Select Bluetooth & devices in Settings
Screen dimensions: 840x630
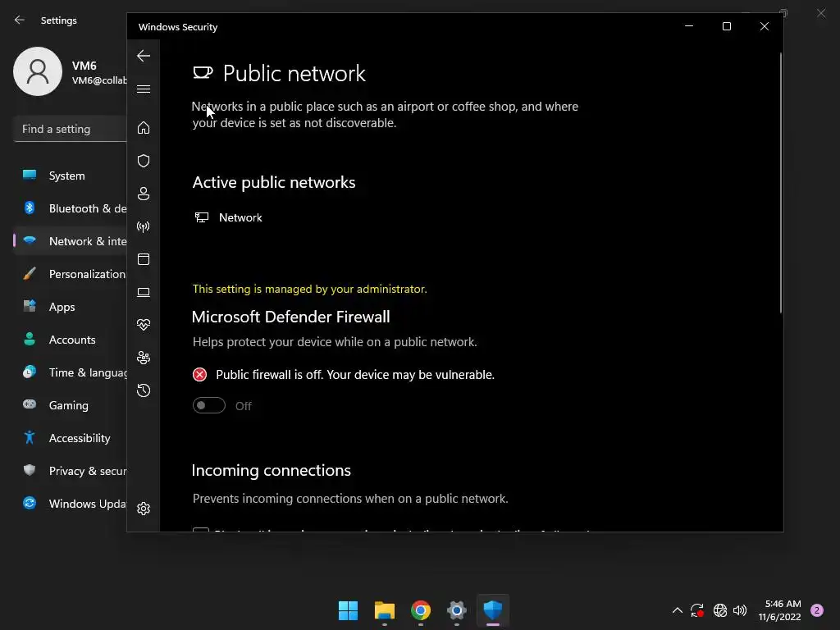(x=70, y=208)
